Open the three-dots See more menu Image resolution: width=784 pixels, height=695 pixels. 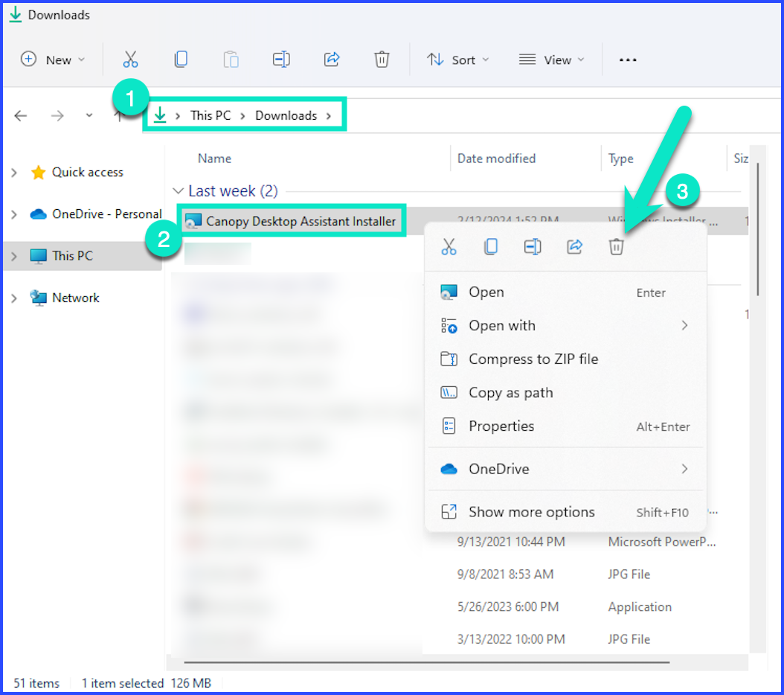(x=628, y=60)
